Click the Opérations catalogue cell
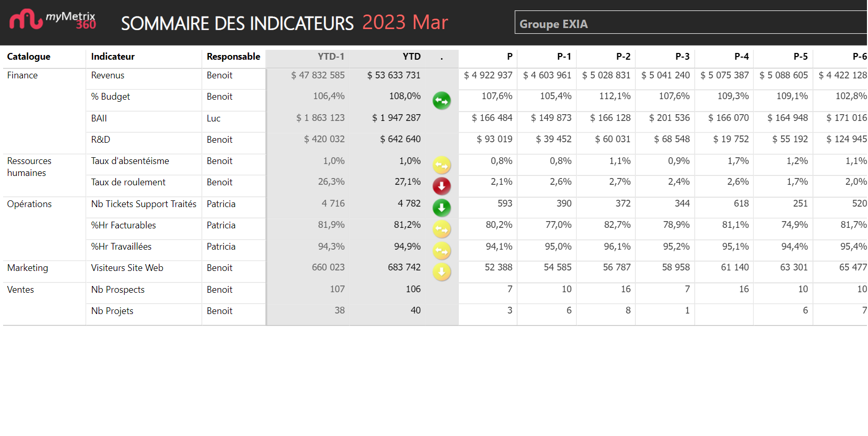 coord(29,204)
